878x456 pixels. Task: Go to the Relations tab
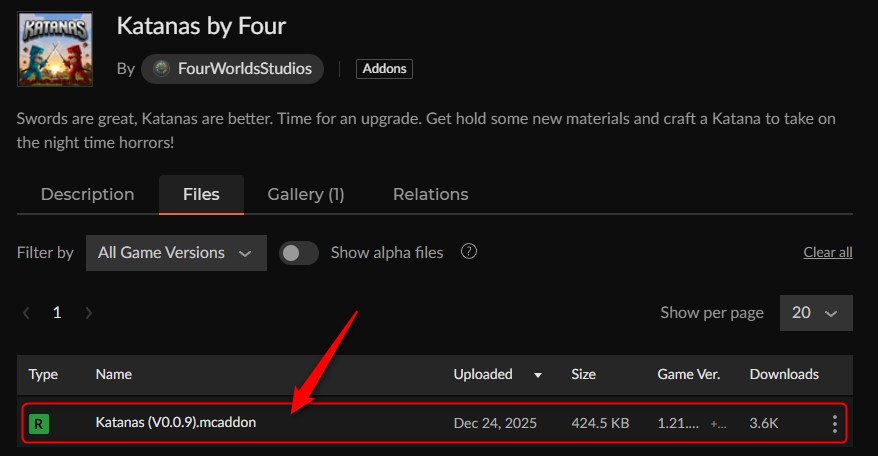(430, 194)
